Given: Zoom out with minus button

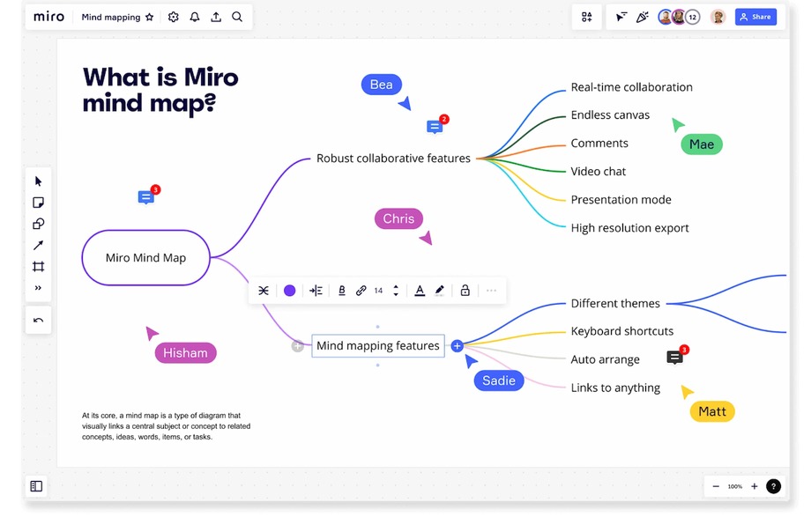Looking at the screenshot, I should point(716,486).
